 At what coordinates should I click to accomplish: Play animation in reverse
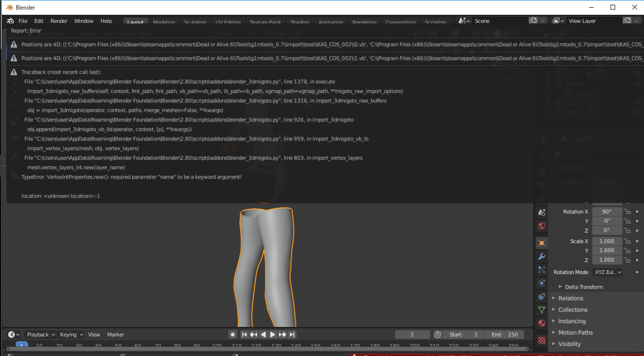click(x=263, y=335)
